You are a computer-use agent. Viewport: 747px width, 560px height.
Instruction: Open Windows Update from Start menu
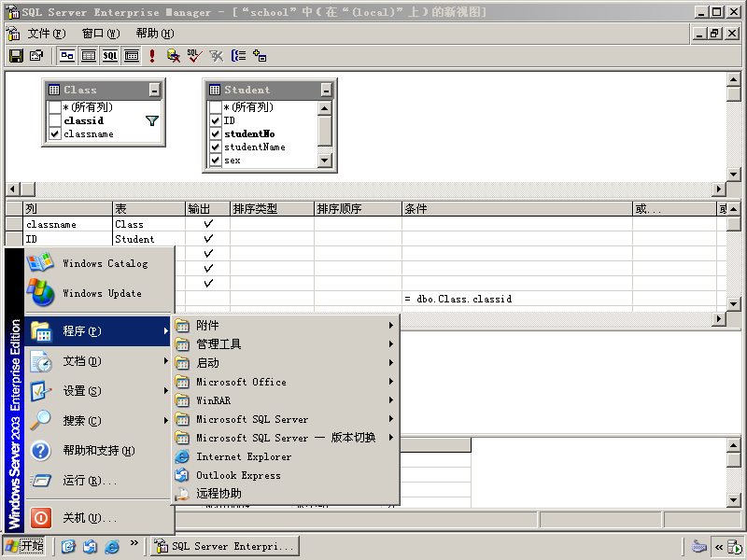(x=99, y=293)
